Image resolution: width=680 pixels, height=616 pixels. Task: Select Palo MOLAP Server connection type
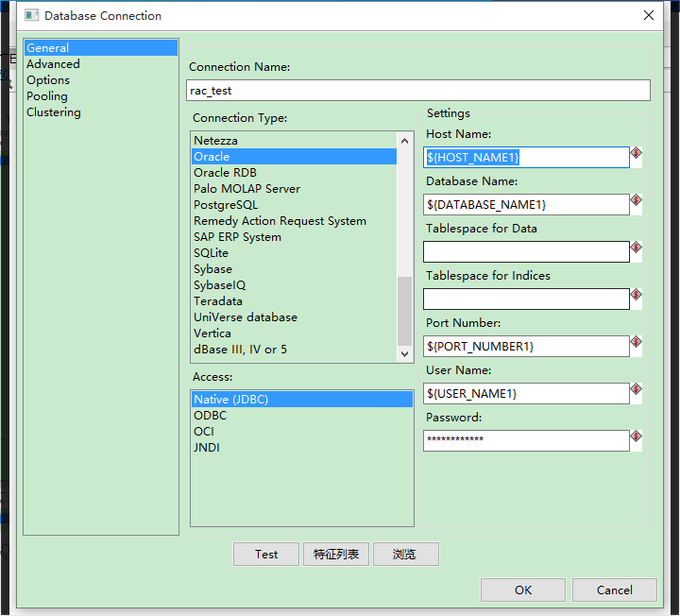[x=294, y=189]
